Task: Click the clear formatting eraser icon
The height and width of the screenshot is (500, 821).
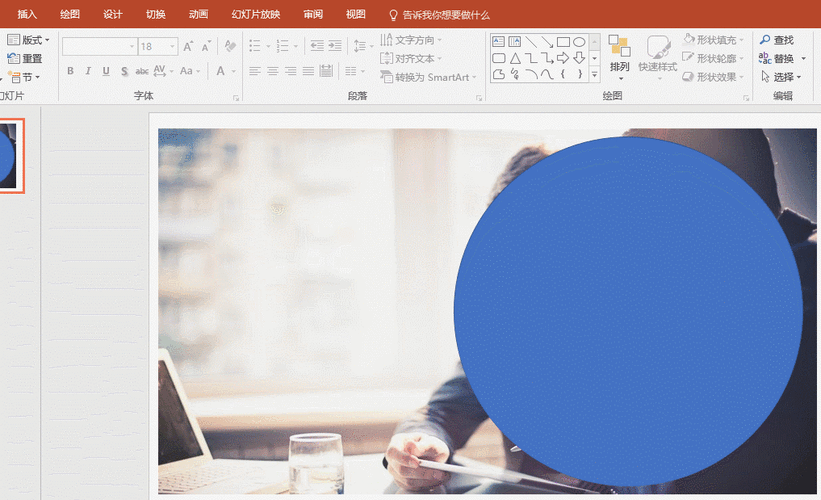Action: click(230, 47)
